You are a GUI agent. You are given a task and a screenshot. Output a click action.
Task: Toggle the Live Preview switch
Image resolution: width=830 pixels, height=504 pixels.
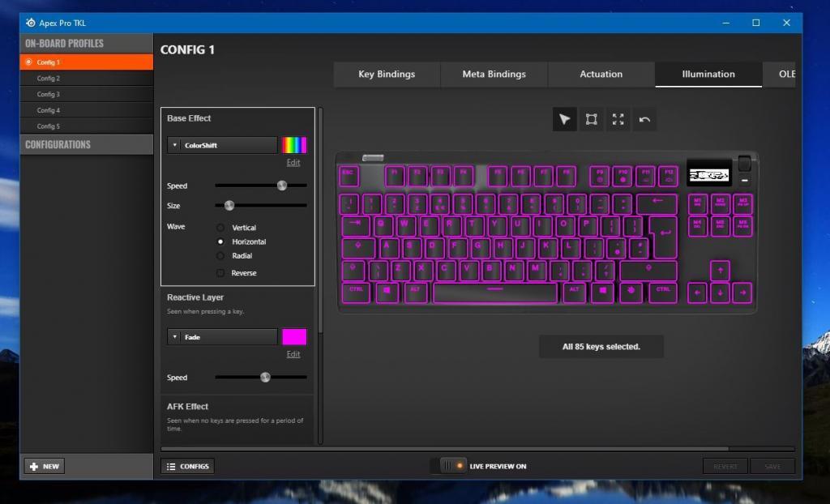448,466
